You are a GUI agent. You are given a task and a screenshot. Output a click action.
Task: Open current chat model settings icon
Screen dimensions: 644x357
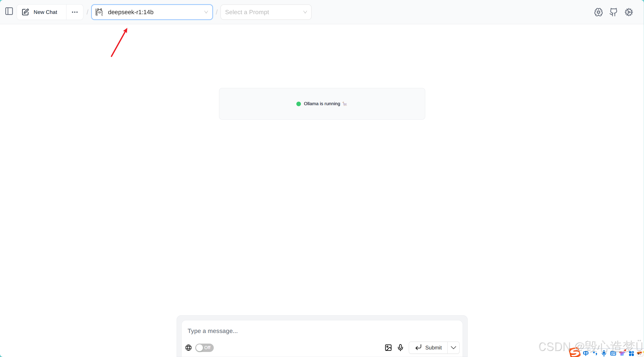coord(598,12)
